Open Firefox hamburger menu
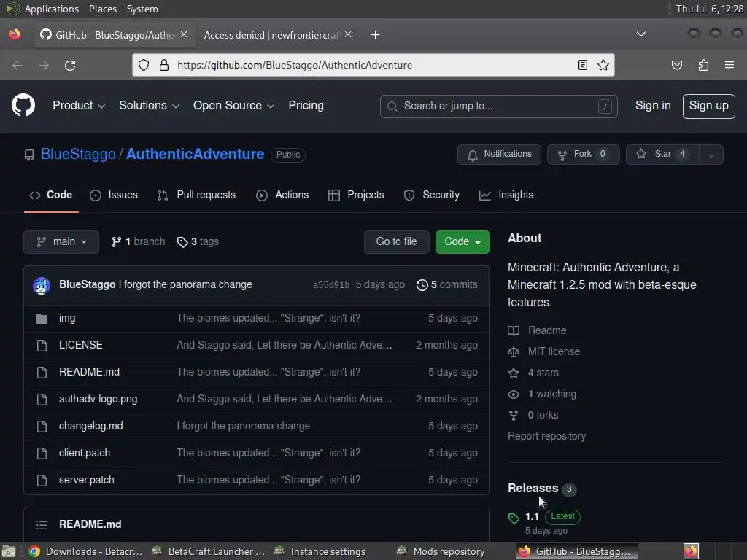 click(x=729, y=65)
